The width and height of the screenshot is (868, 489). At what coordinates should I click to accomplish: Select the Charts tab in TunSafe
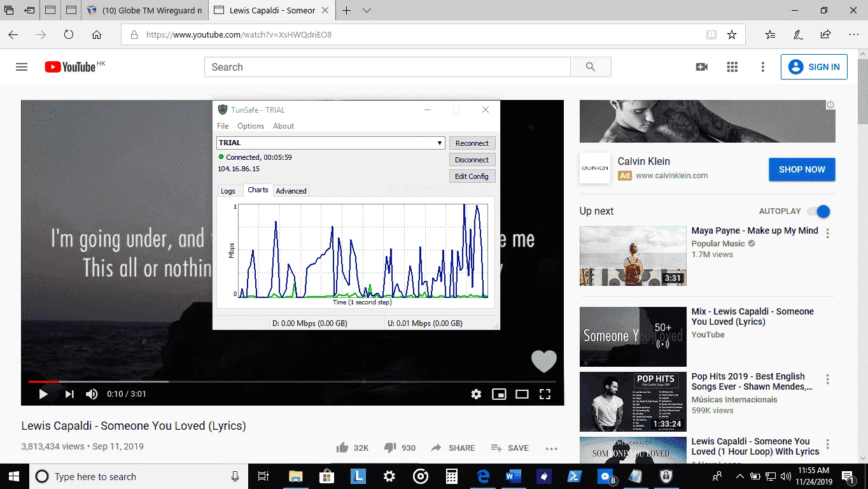(258, 190)
